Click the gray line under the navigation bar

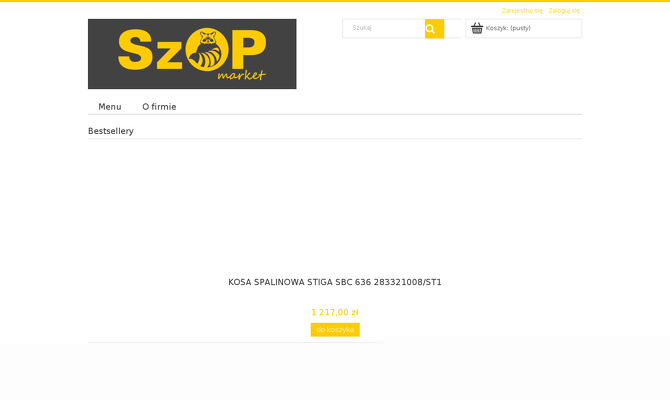pos(335,115)
